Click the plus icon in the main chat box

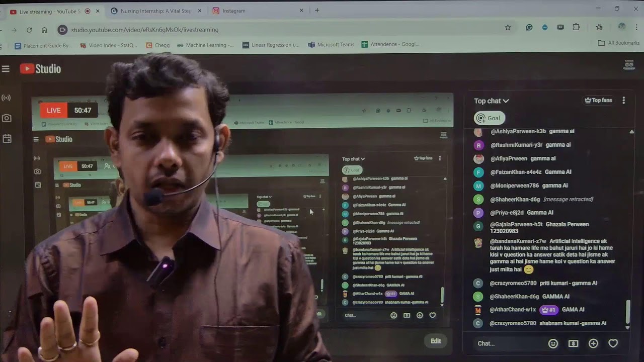click(593, 343)
